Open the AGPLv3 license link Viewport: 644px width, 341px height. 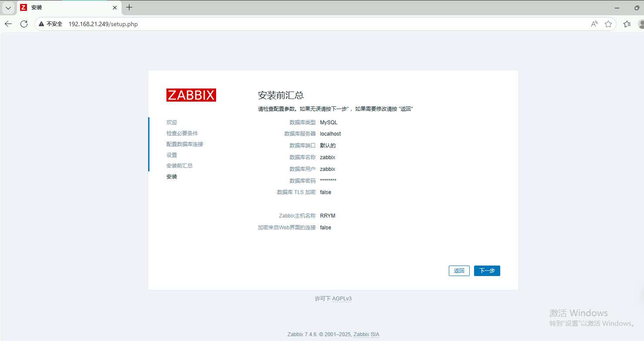click(342, 299)
